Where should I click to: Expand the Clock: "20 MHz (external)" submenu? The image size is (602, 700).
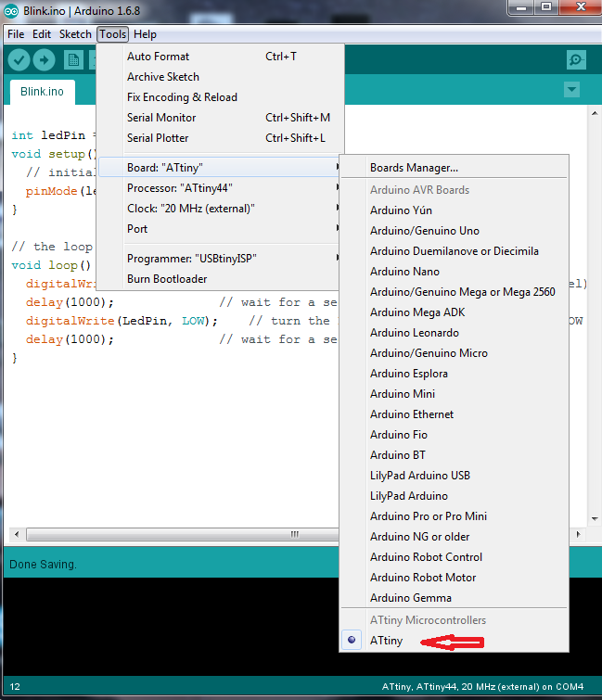[220, 209]
